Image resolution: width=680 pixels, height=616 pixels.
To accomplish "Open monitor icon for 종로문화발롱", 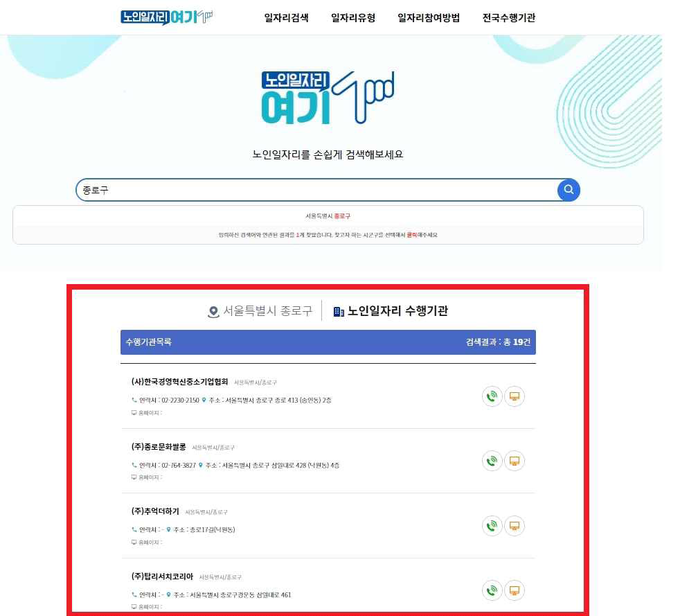I will coord(514,461).
